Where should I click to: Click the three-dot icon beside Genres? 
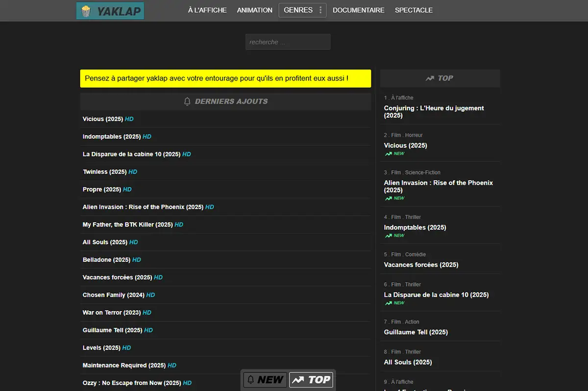[320, 10]
